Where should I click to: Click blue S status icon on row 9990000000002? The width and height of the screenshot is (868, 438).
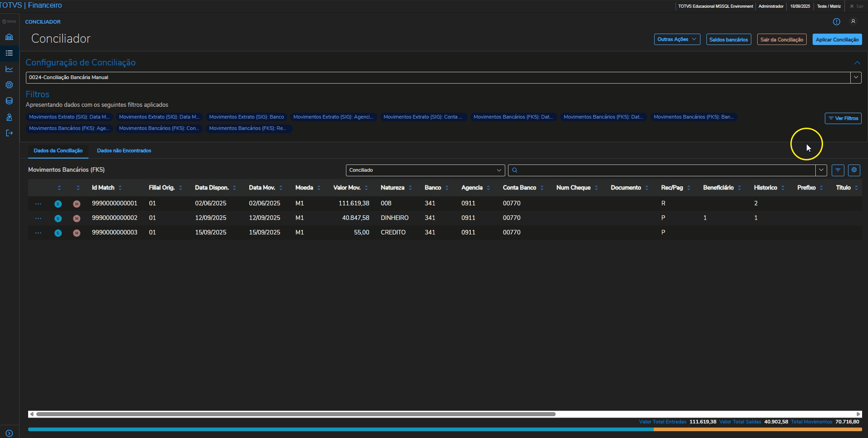pos(58,219)
